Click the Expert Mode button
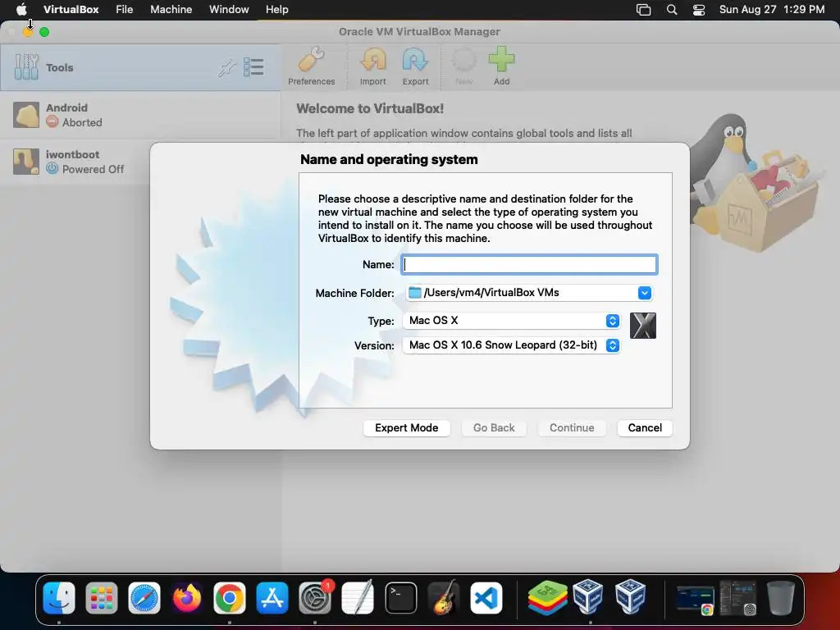This screenshot has width=840, height=630. (407, 428)
